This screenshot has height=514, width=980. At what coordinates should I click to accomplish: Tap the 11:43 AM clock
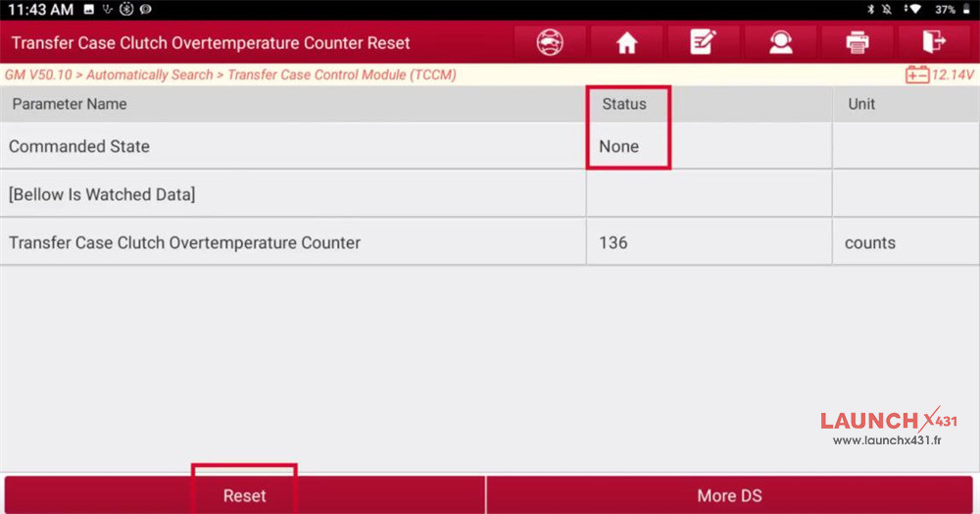(40, 10)
